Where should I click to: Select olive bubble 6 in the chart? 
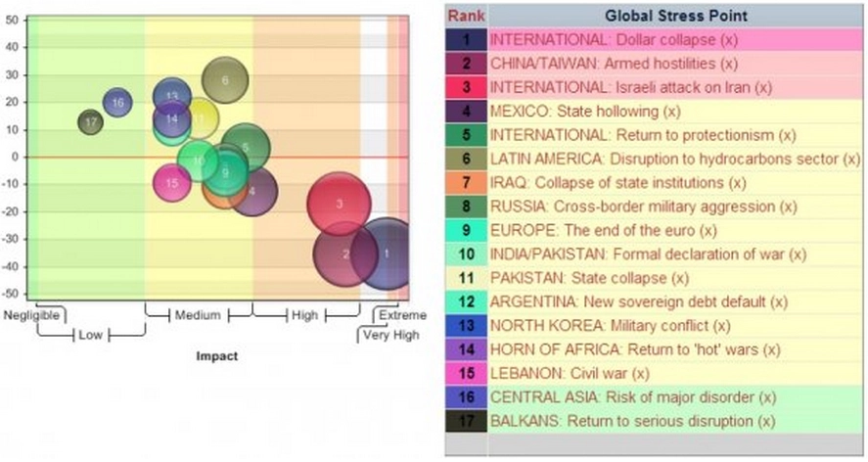point(225,80)
